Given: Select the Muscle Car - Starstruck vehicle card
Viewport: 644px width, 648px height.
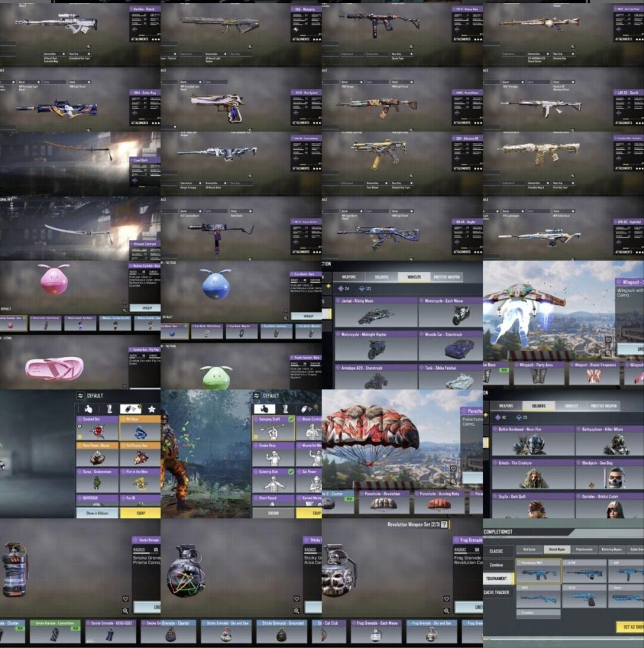Looking at the screenshot, I should [451, 346].
